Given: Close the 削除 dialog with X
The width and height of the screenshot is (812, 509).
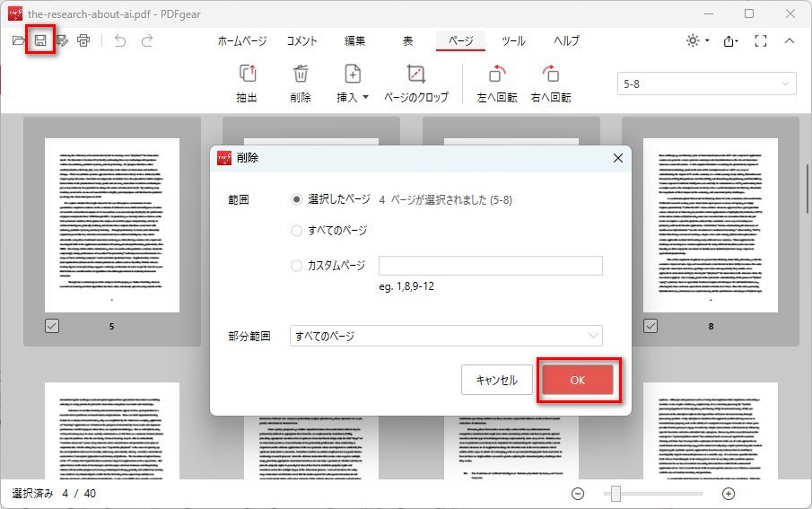Looking at the screenshot, I should pos(618,158).
